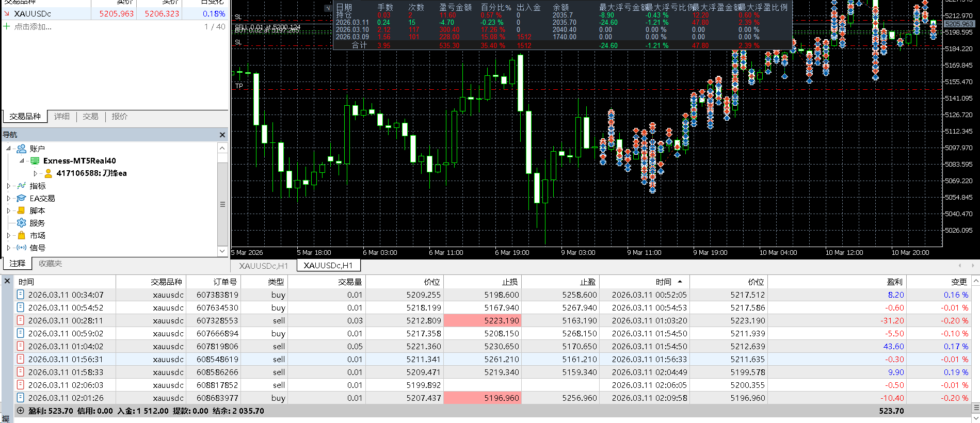980x423 pixels.
Task: Click the 账户 accounts icon in Navigator
Action: [x=22, y=149]
